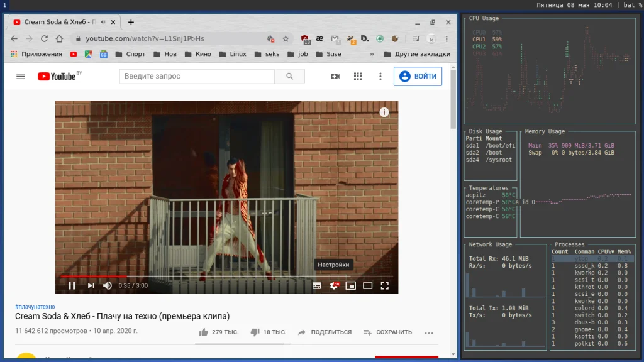Expand Другие закладки bookmarks folder
The width and height of the screenshot is (644, 362).
[416, 54]
